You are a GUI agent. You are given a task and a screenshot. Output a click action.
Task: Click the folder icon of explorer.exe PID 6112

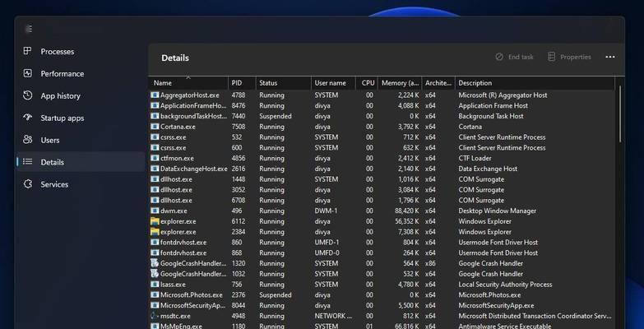pyautogui.click(x=155, y=221)
